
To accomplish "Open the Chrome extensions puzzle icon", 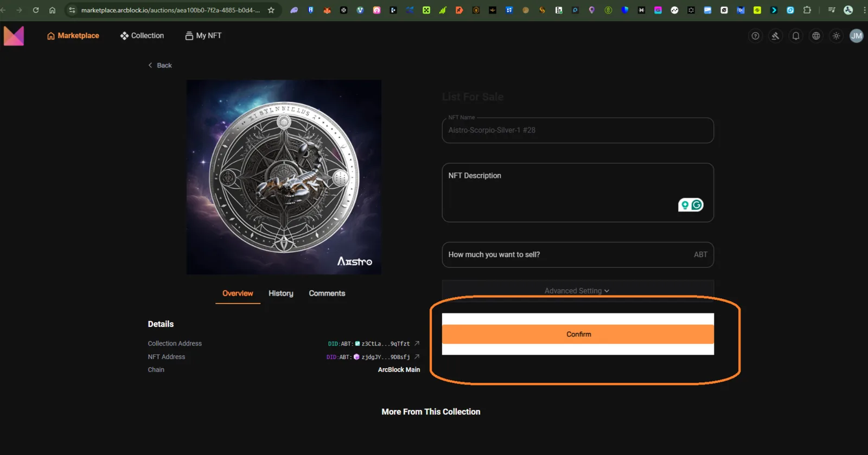I will (x=807, y=10).
